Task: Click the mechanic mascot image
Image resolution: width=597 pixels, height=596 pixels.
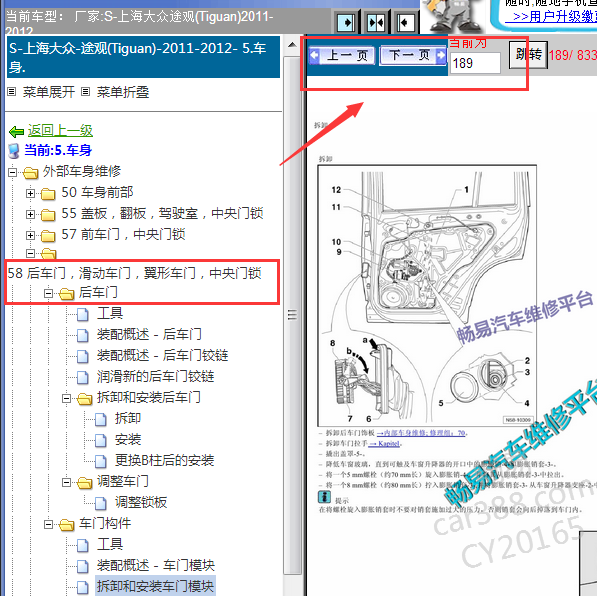Action: [x=454, y=16]
